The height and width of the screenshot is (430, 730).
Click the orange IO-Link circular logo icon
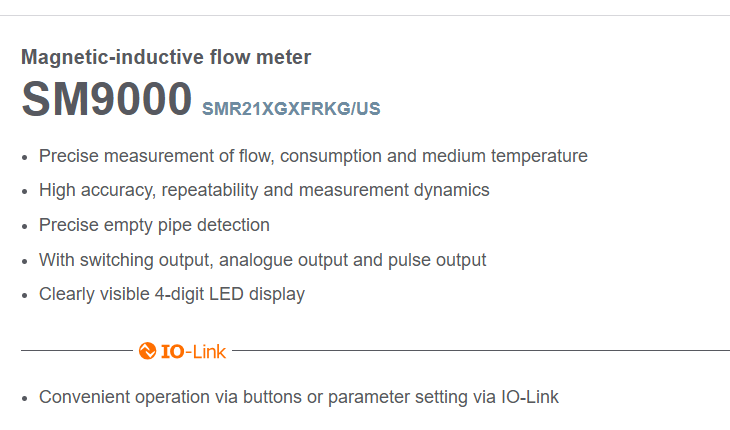point(147,351)
